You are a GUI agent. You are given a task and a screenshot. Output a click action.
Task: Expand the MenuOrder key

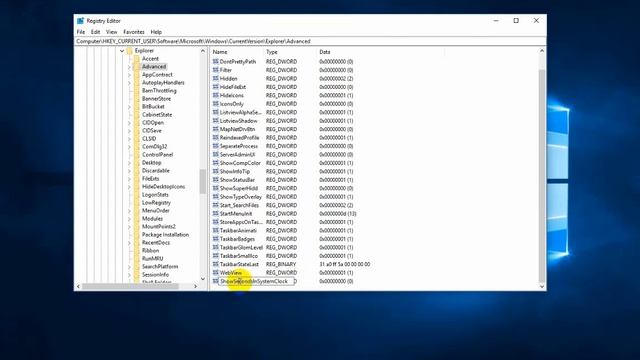click(x=129, y=211)
